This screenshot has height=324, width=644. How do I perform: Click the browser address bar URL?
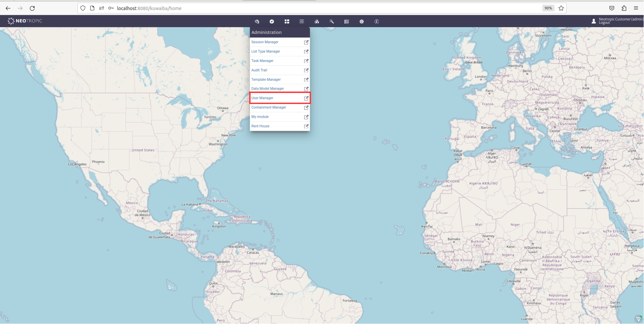coord(149,8)
